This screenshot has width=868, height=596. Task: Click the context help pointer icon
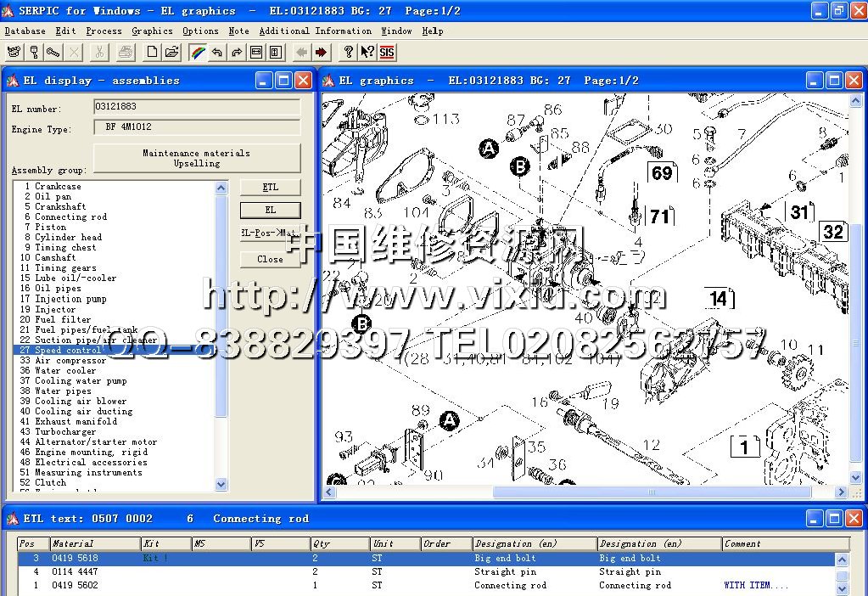pos(367,52)
